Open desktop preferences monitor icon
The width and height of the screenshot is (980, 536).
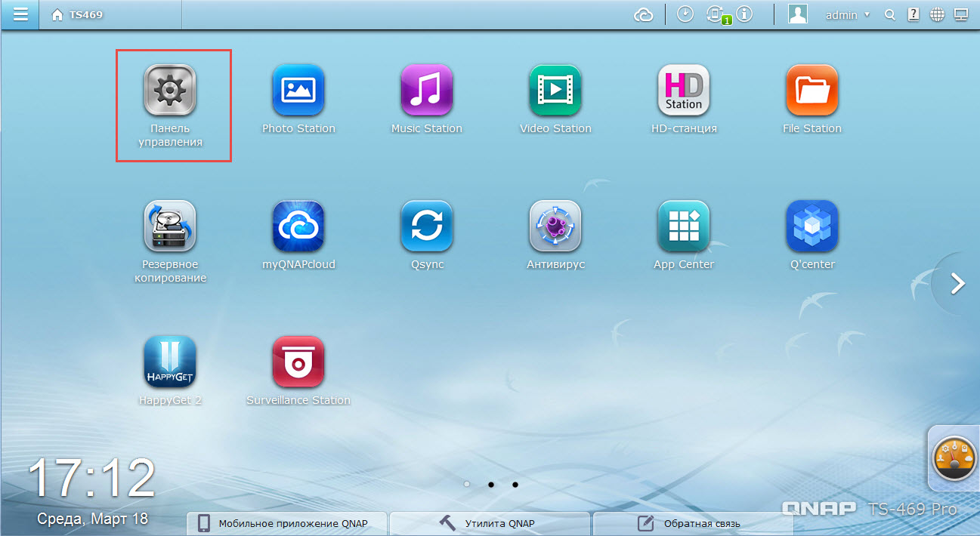point(961,14)
